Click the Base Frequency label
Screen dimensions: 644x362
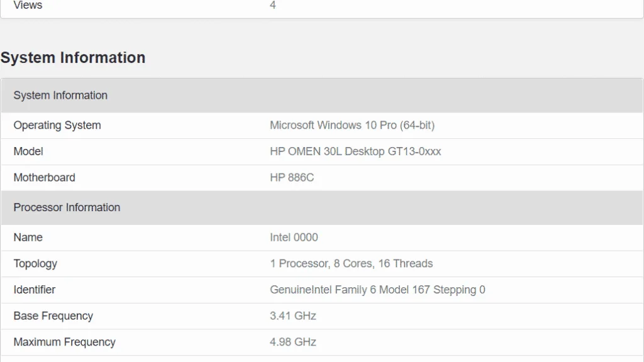(x=53, y=315)
